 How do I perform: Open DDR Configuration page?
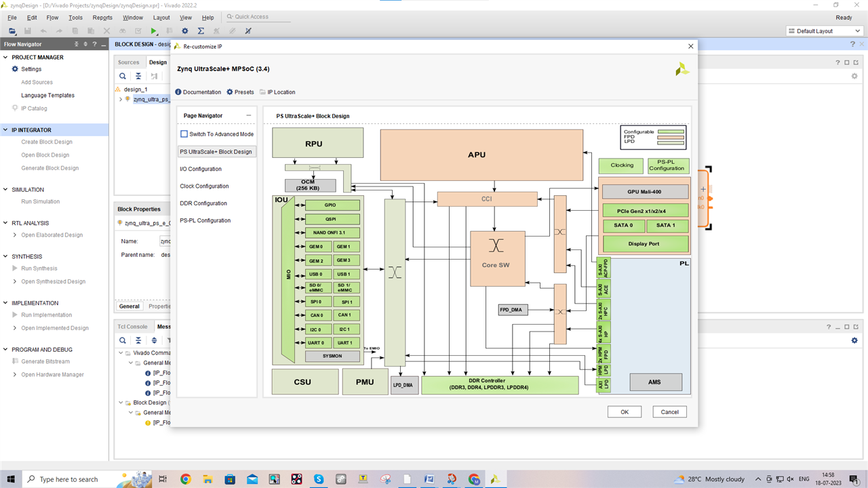click(x=203, y=203)
